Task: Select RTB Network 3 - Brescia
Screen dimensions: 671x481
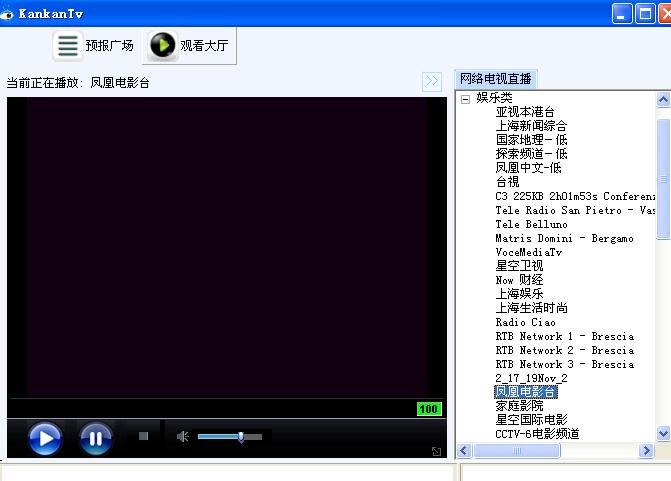Action: [564, 364]
